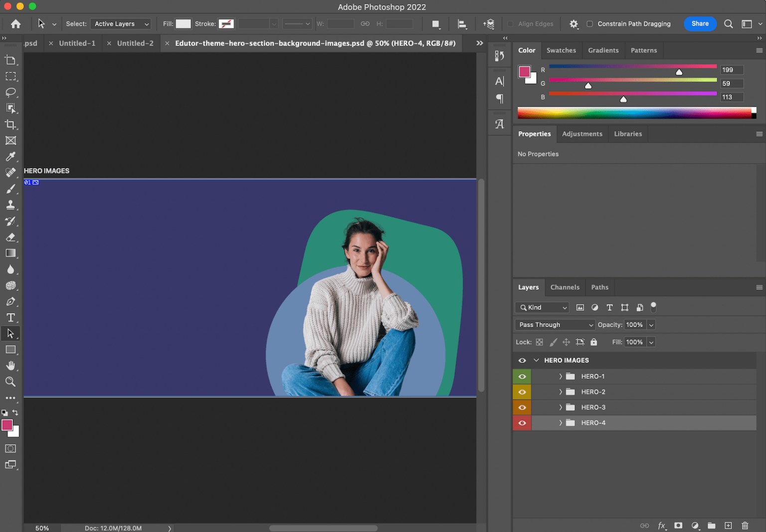The image size is (766, 532).
Task: Open the Swatches panel tab
Action: coord(561,50)
